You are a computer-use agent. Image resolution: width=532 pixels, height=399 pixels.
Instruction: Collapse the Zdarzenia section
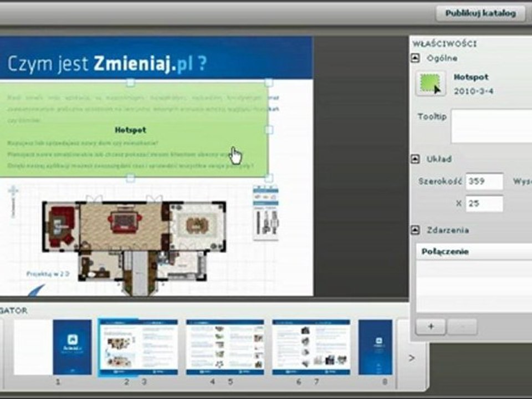415,230
